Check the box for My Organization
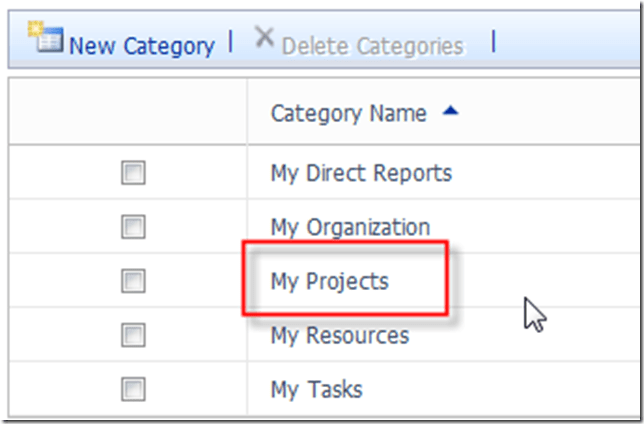This screenshot has width=644, height=424. click(x=133, y=227)
